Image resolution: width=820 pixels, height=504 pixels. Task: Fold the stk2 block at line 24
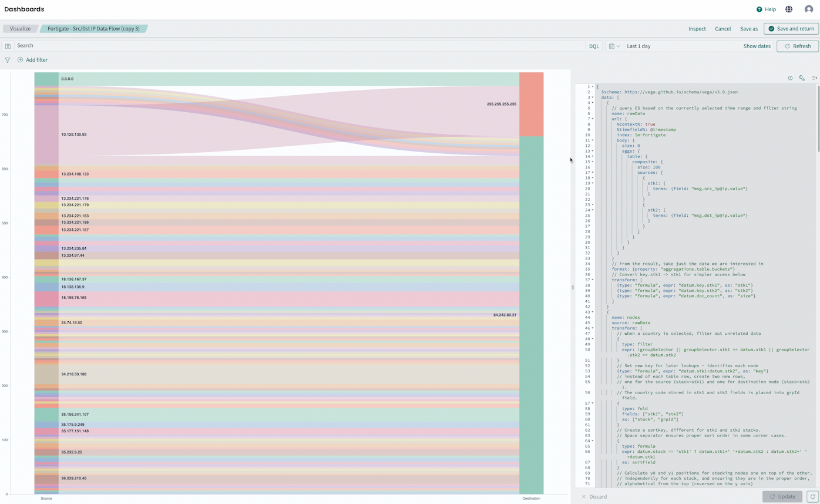pos(593,210)
